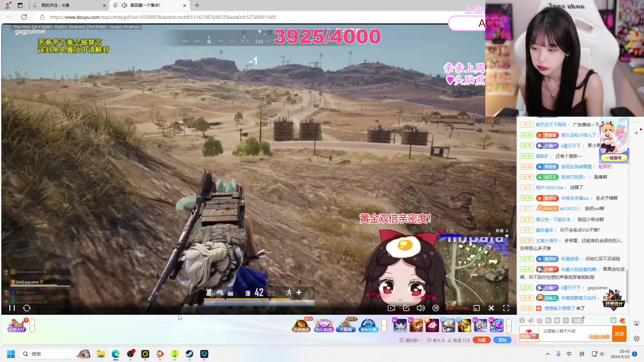The height and width of the screenshot is (362, 644).
Task: Open the 任务大厅 task hall
Action: pyautogui.click(x=17, y=325)
